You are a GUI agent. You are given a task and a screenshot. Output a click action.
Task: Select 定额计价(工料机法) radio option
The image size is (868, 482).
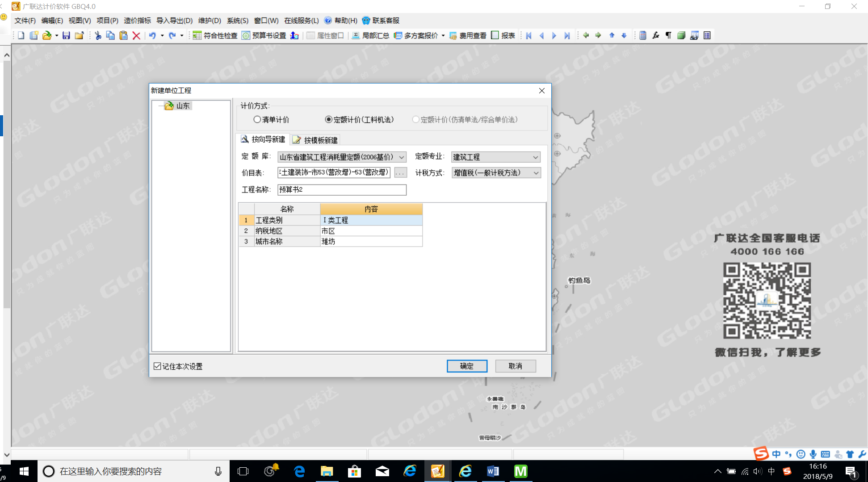[359, 120]
